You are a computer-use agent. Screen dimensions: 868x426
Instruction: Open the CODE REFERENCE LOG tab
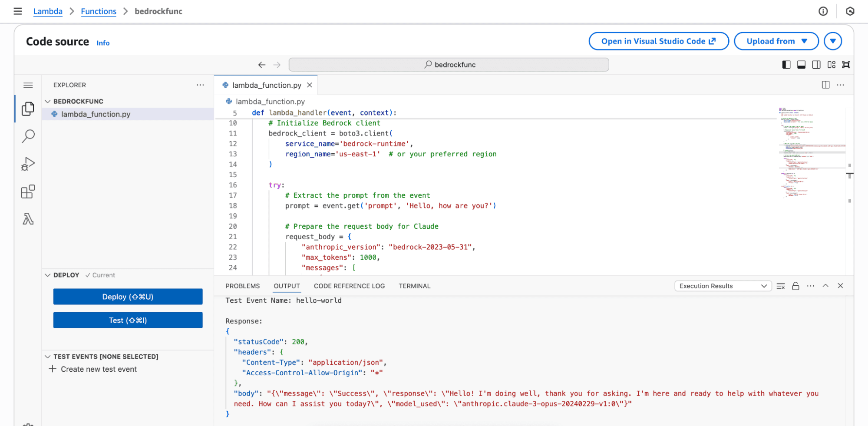349,286
